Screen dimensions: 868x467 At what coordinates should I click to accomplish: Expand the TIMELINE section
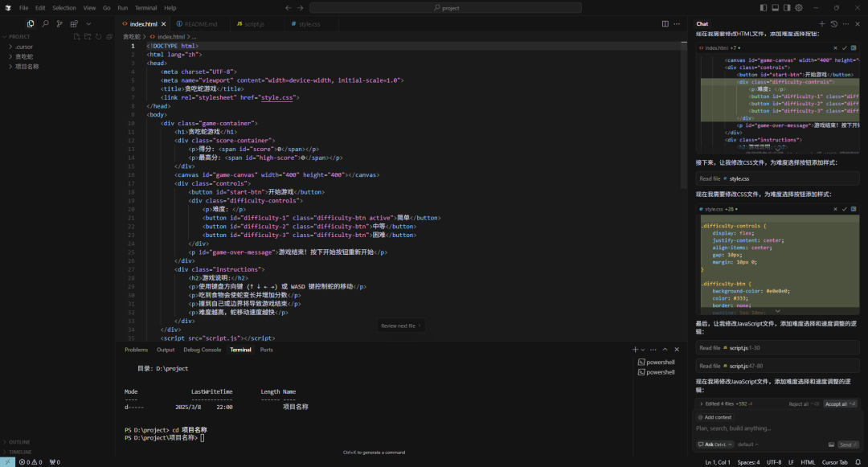tap(20, 452)
